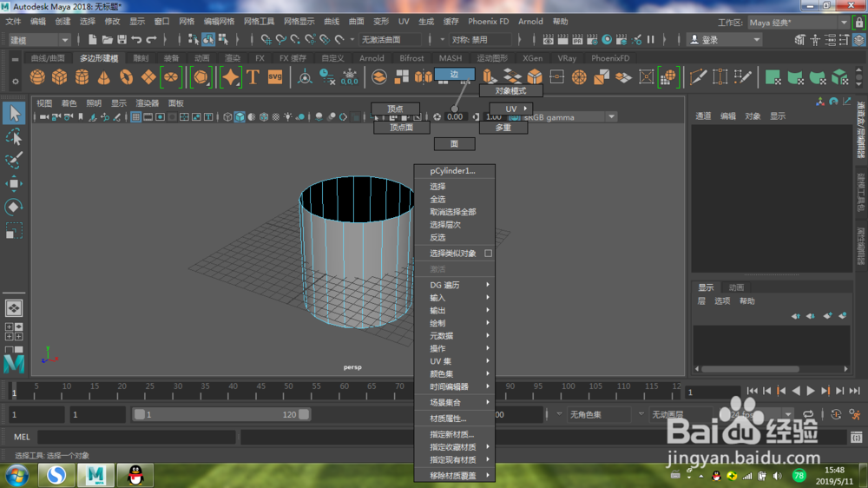Open QQ penguin from the taskbar
This screenshot has height=488, width=868.
coord(135,475)
